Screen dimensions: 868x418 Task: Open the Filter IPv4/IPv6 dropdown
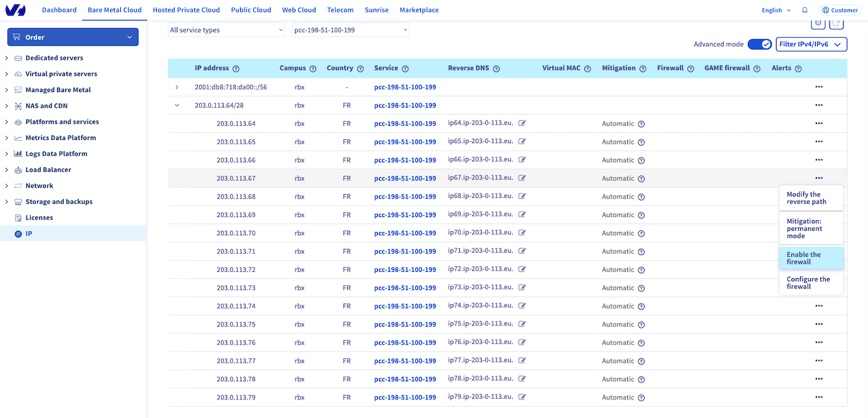tap(811, 44)
